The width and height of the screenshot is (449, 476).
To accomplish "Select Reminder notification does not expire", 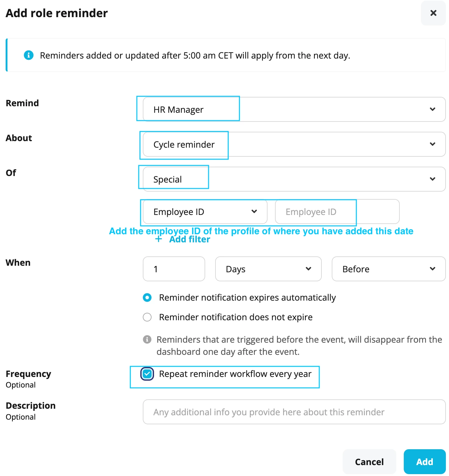I will [147, 317].
